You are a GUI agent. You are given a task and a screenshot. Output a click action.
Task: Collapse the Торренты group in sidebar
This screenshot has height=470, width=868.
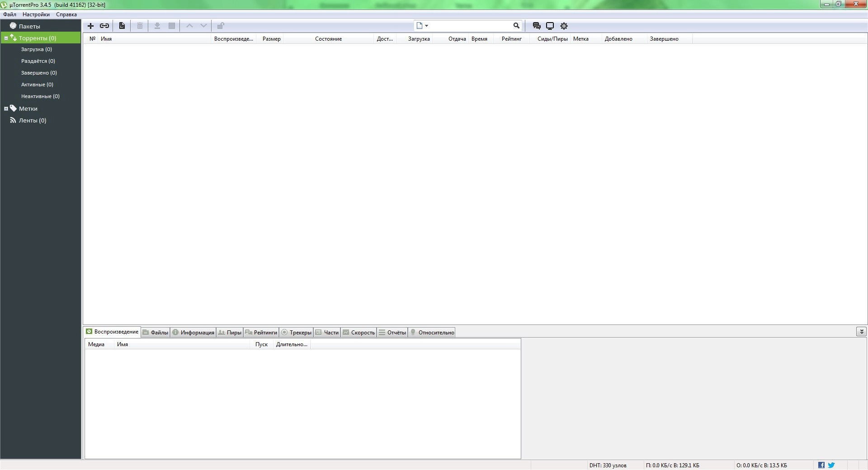5,38
